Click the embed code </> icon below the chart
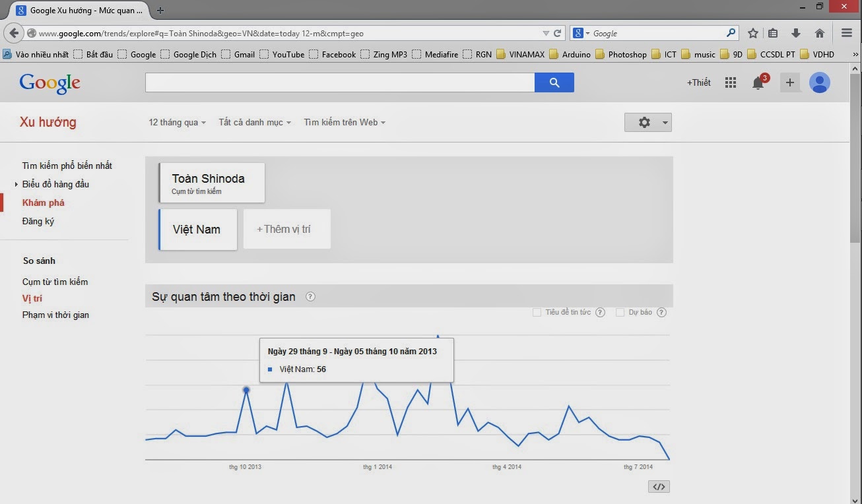This screenshot has width=862, height=504. click(658, 486)
